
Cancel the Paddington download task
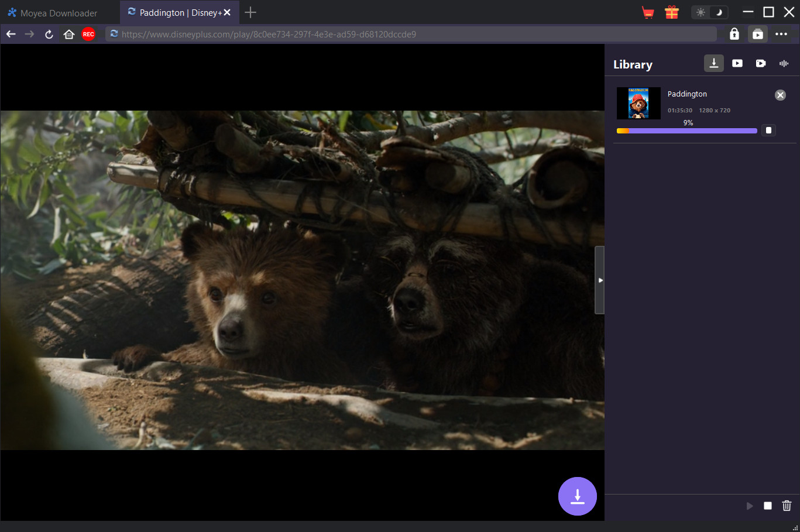pos(780,95)
